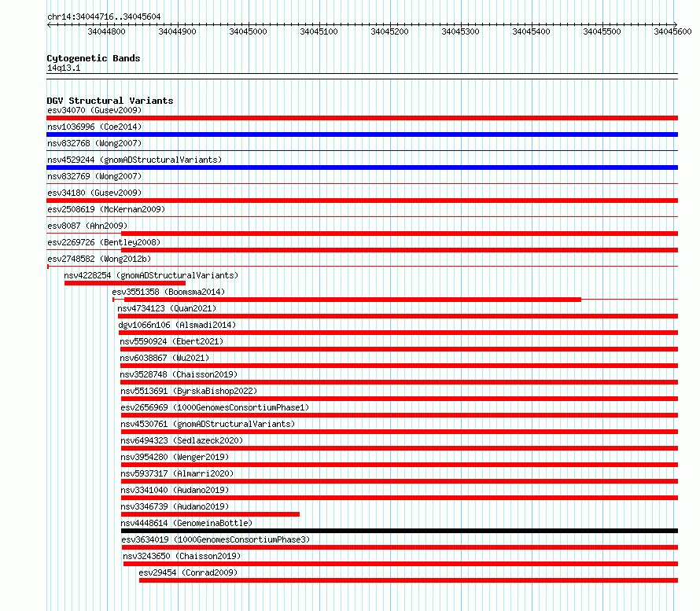
Task: Click ruler position 34045500
Action: pos(602,31)
